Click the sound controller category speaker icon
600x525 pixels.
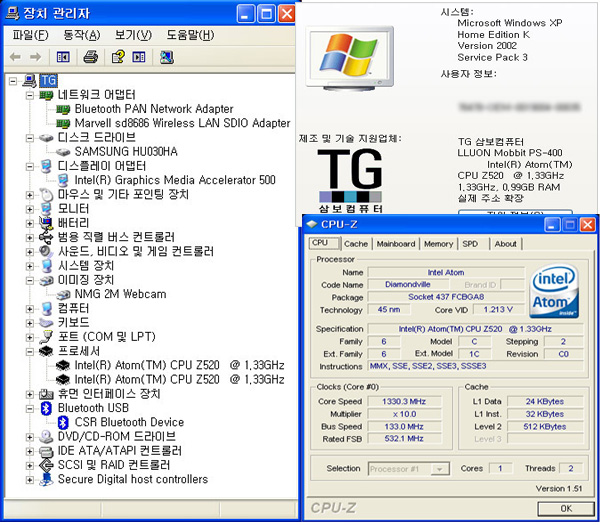[46, 251]
